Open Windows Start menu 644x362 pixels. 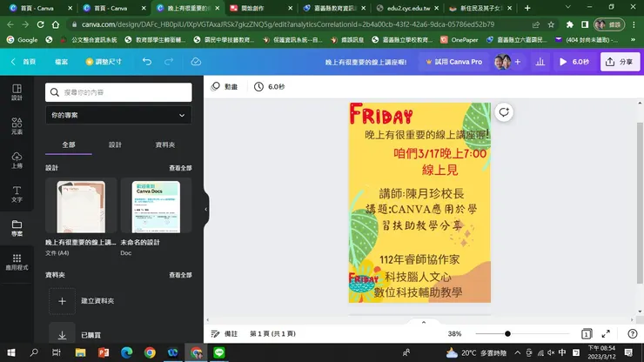coord(11,352)
